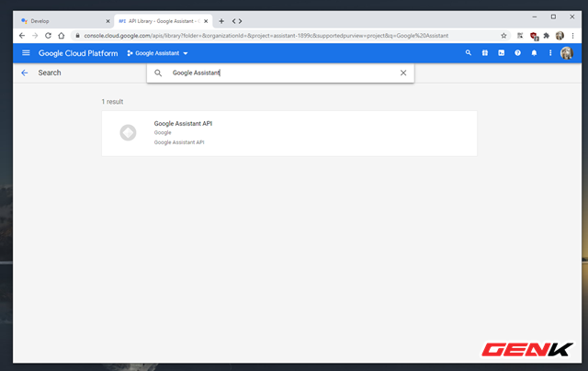Viewport: 588px width, 371px height.
Task: Click inside the Google Assistant search field
Action: pyautogui.click(x=281, y=73)
